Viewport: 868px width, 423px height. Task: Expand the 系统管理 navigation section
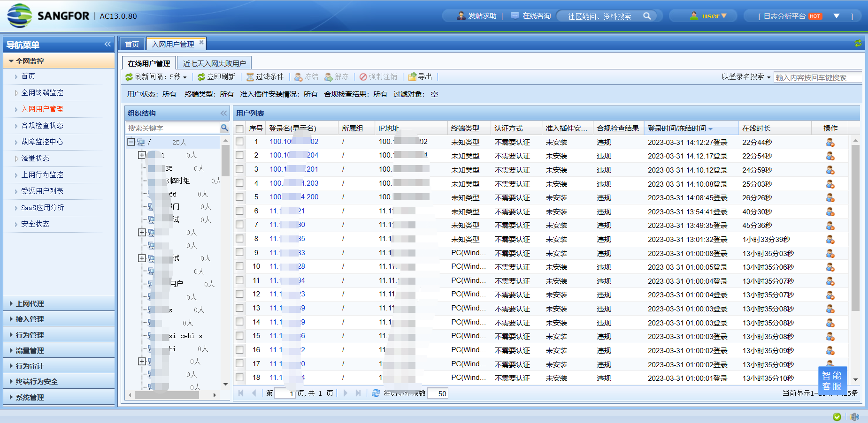(x=30, y=397)
